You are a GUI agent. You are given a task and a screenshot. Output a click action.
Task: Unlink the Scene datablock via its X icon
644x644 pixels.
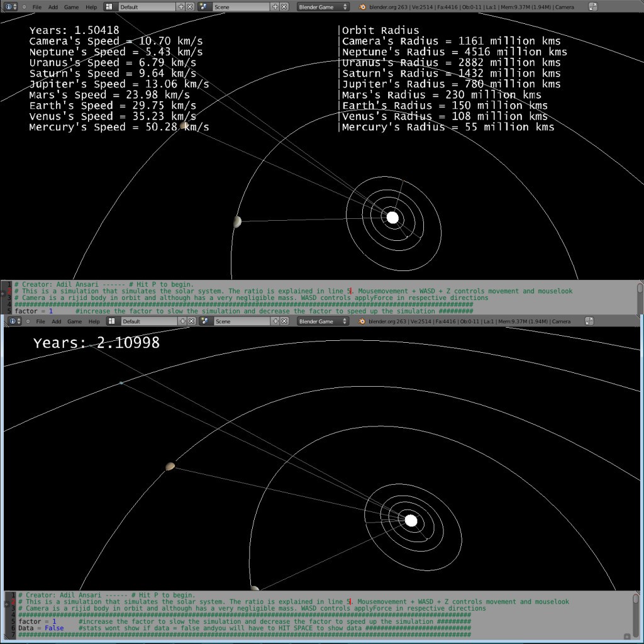(283, 7)
